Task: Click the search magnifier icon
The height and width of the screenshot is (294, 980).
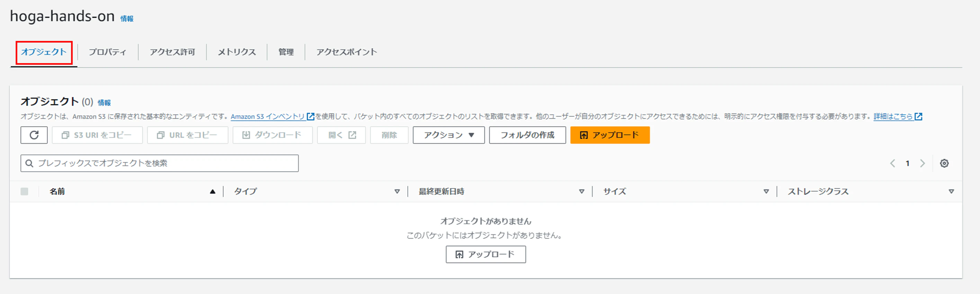Action: pyautogui.click(x=29, y=163)
